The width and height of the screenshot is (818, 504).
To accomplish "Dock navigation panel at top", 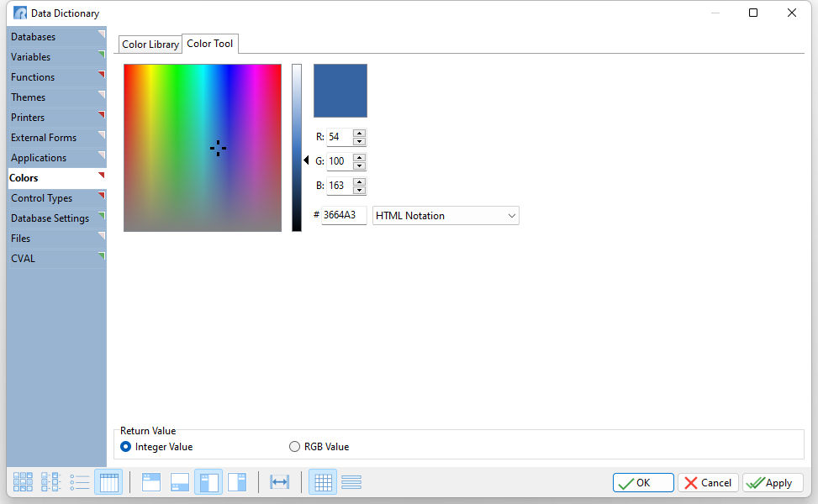I will click(151, 481).
